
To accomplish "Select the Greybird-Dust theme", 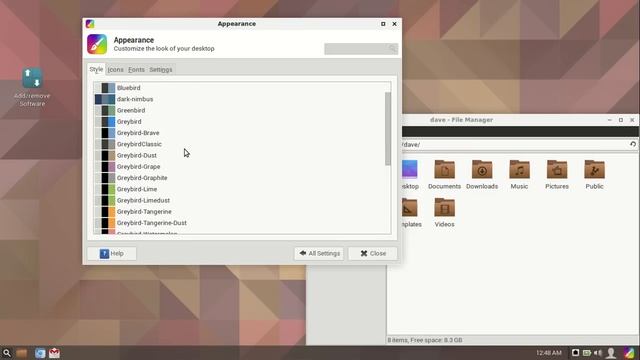I will pyautogui.click(x=242, y=155).
